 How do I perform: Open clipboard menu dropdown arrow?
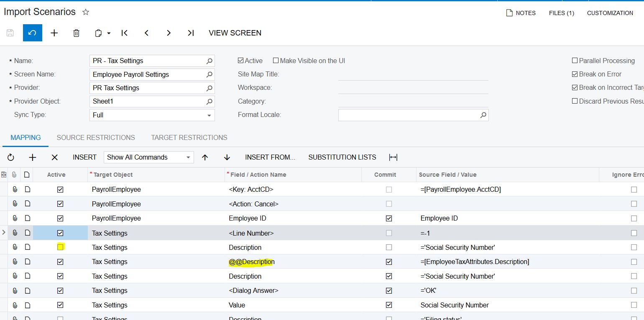tap(109, 33)
